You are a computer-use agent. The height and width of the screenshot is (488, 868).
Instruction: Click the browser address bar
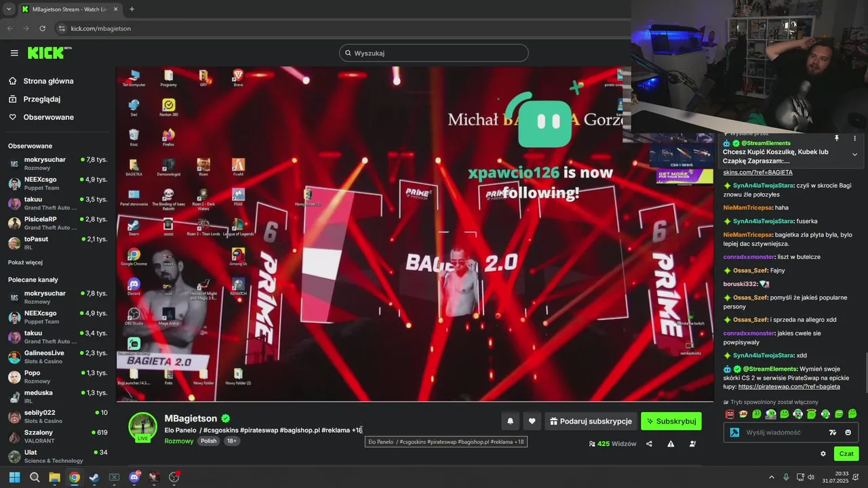coord(339,28)
